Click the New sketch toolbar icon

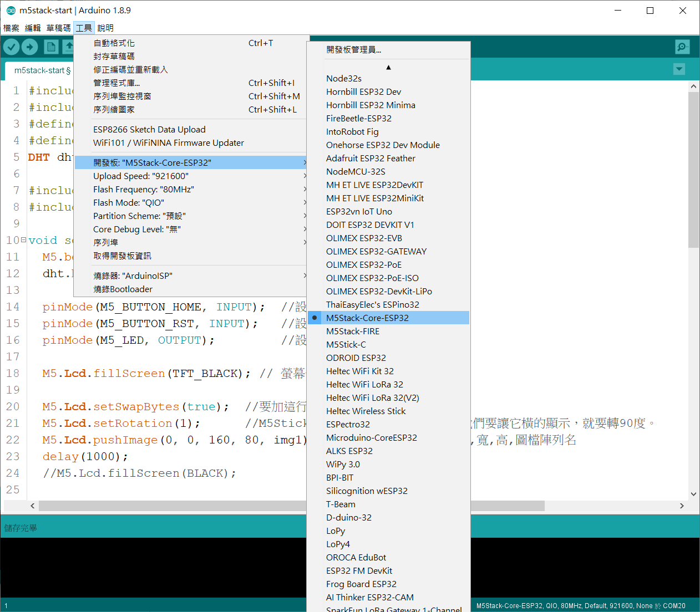click(50, 47)
